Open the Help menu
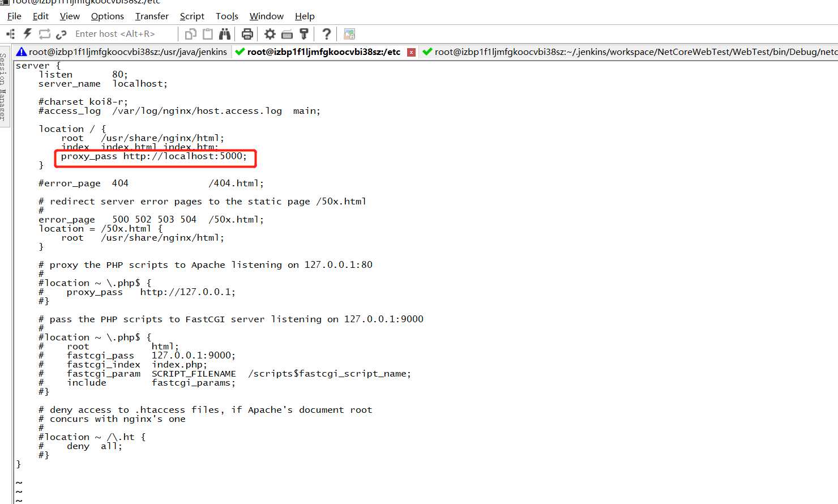838x504 pixels. pyautogui.click(x=305, y=16)
